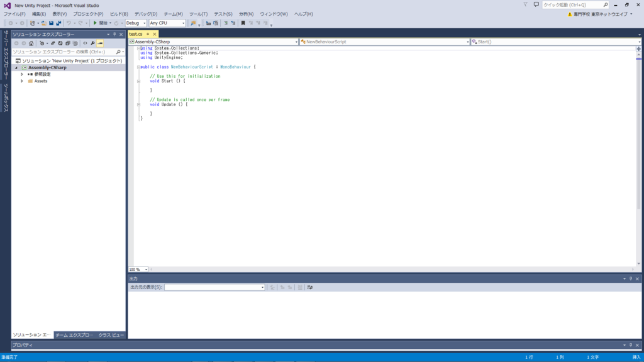Select the Assembly-CSharp project node
This screenshot has height=362, width=644.
click(x=47, y=67)
